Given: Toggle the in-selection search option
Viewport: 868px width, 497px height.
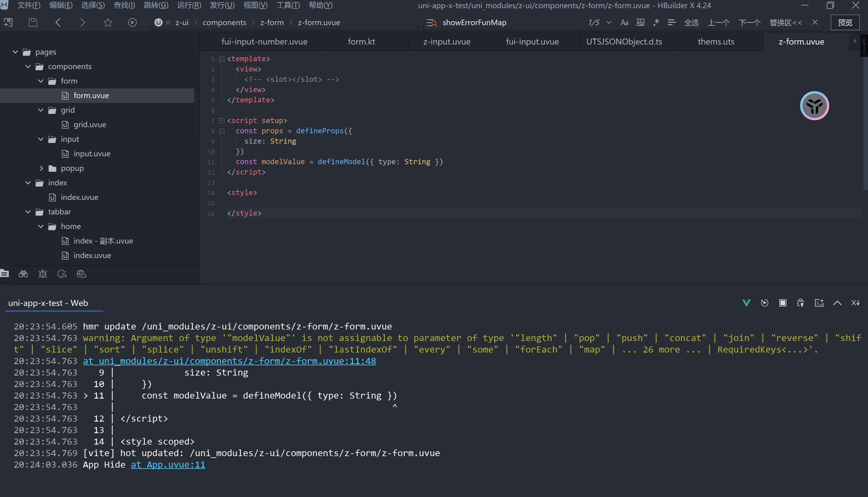Looking at the screenshot, I should 672,22.
